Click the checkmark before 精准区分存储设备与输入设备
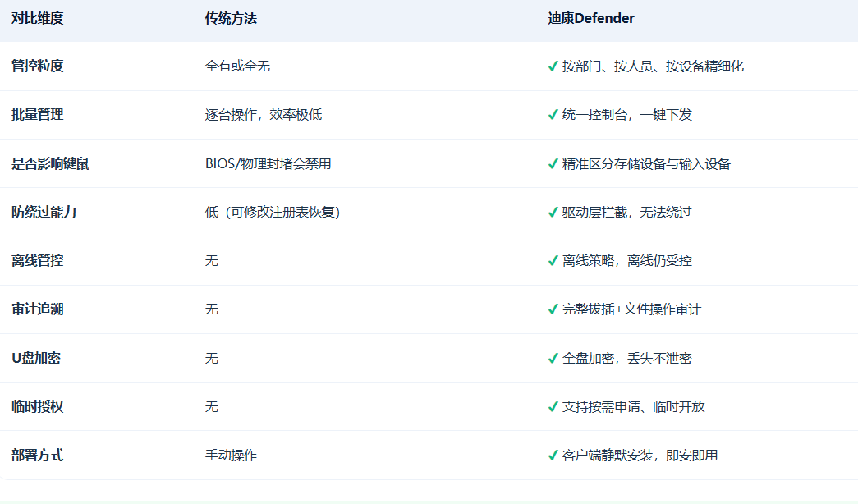 (x=553, y=163)
